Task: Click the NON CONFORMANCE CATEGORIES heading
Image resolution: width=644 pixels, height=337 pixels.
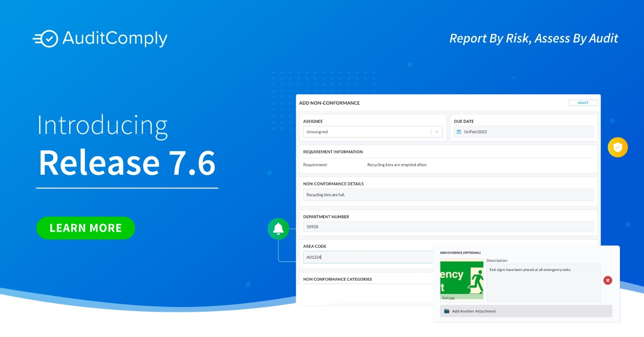Action: pos(337,279)
